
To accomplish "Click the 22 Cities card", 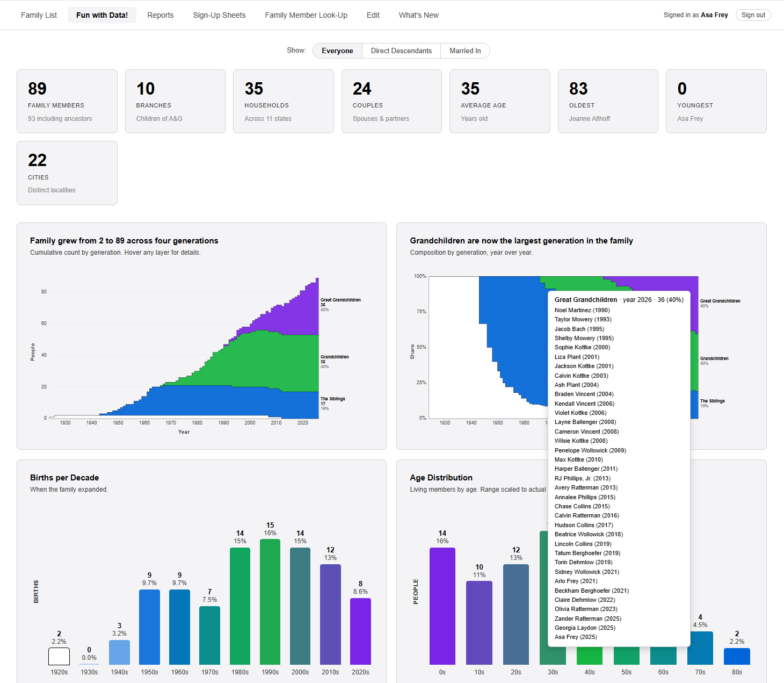I will (67, 173).
